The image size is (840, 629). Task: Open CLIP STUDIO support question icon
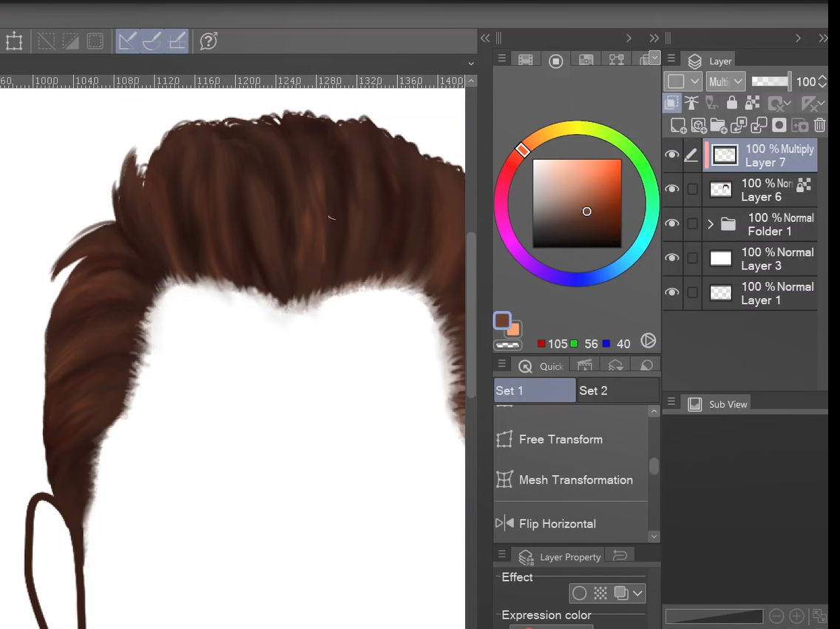pyautogui.click(x=209, y=41)
